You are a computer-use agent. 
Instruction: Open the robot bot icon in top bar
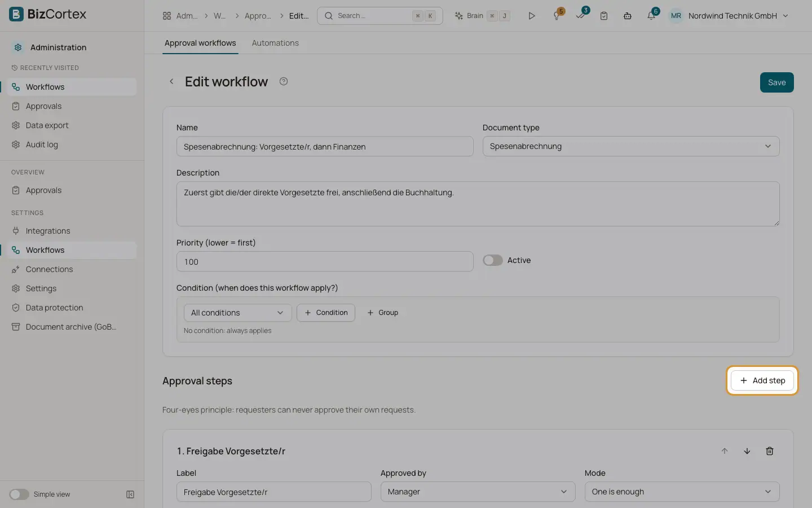tap(628, 16)
